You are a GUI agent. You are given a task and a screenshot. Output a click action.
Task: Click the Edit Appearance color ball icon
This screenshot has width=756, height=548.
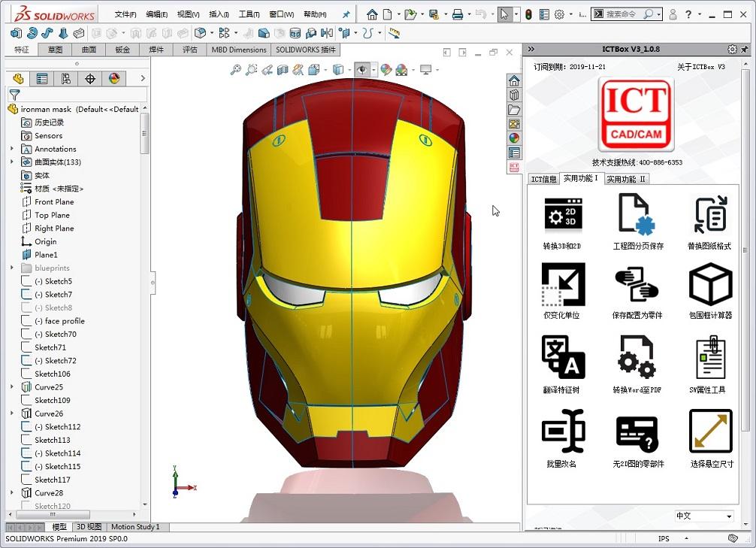click(x=386, y=70)
